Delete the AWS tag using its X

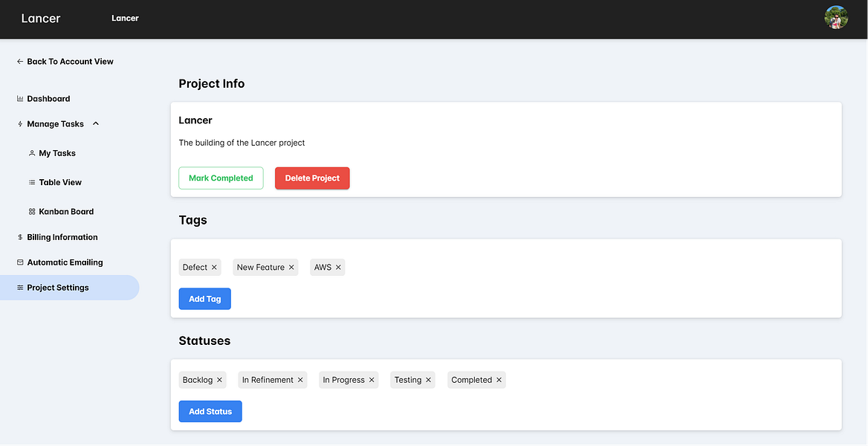tap(338, 268)
